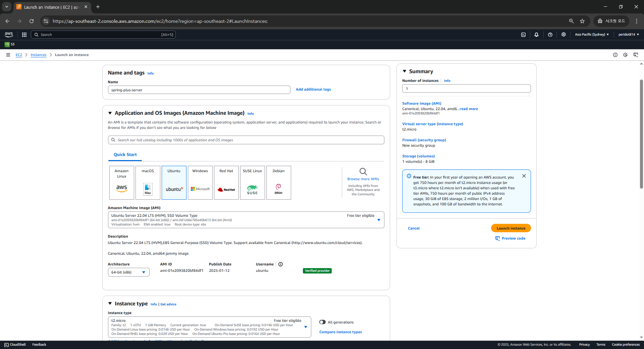Open the browser zoom indicator icon
This screenshot has width=644, height=349.
click(571, 21)
